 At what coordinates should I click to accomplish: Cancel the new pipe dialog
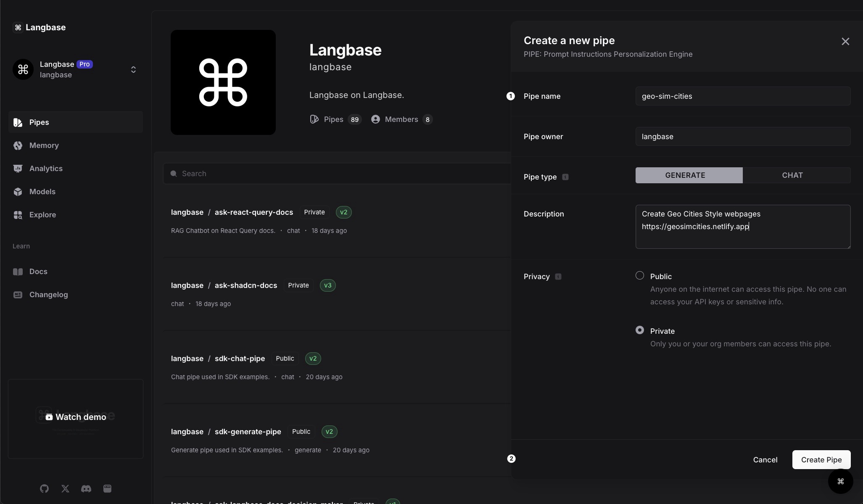click(765, 460)
